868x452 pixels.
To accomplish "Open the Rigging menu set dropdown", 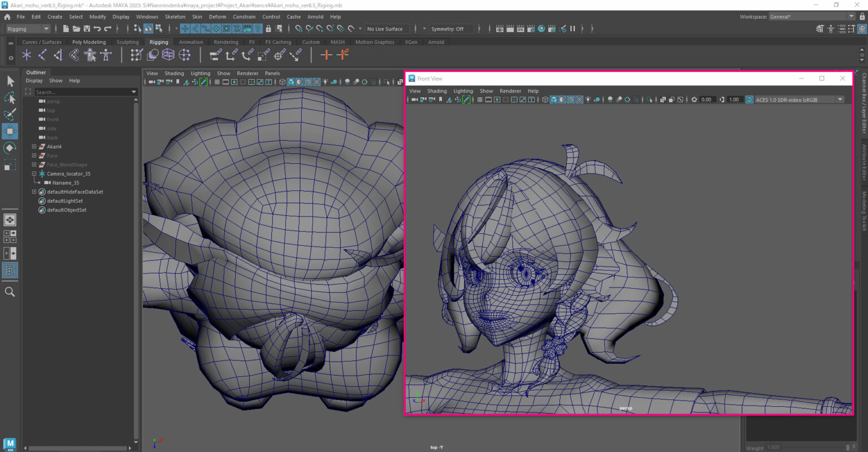I will [x=27, y=28].
